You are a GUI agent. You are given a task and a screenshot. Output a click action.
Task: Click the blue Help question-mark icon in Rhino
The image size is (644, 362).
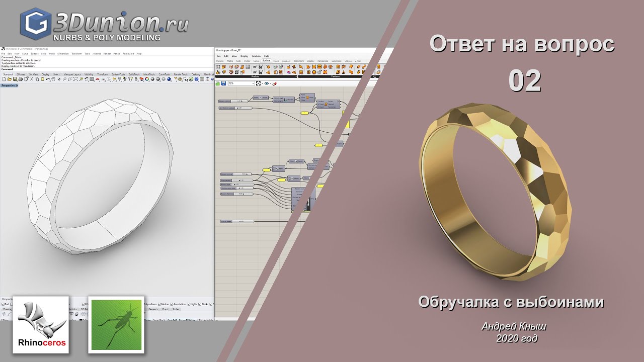tap(196, 79)
